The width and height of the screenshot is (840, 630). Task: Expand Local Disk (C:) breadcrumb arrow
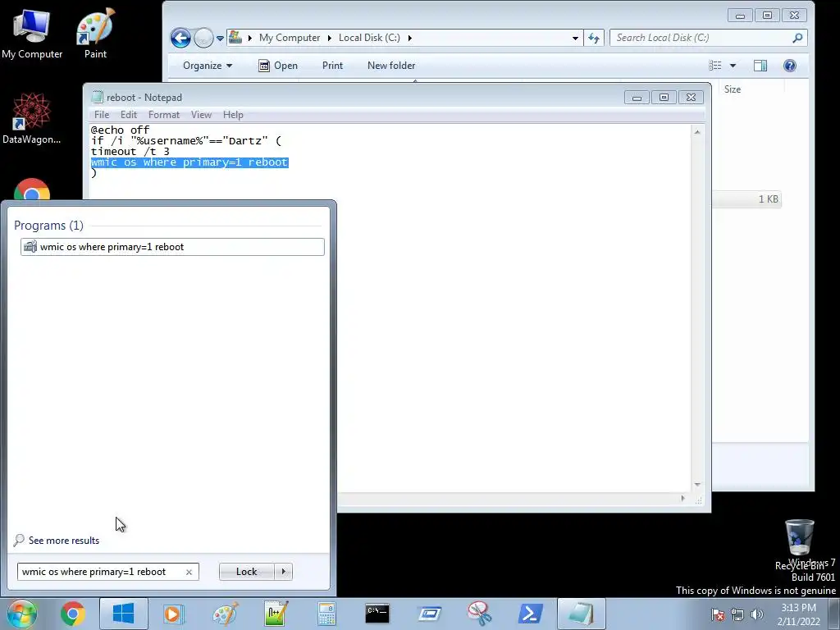coord(410,38)
